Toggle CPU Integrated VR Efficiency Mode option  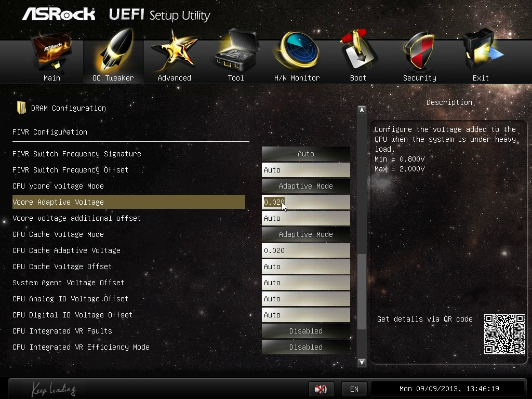305,347
